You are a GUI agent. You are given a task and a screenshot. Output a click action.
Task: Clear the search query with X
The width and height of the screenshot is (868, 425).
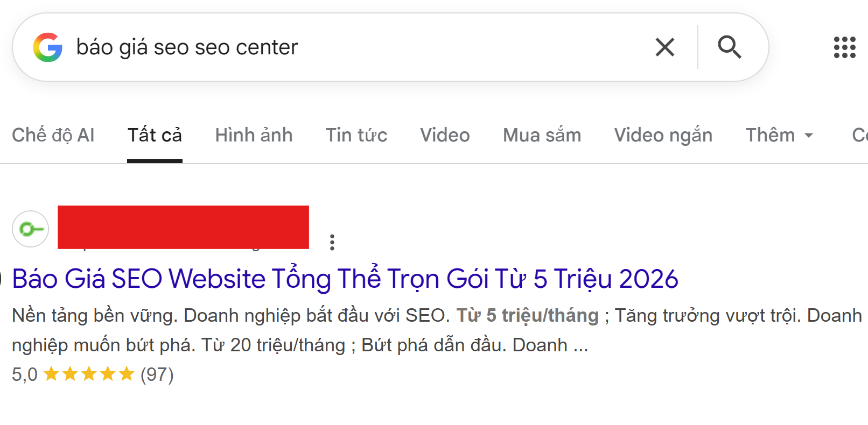(x=665, y=47)
